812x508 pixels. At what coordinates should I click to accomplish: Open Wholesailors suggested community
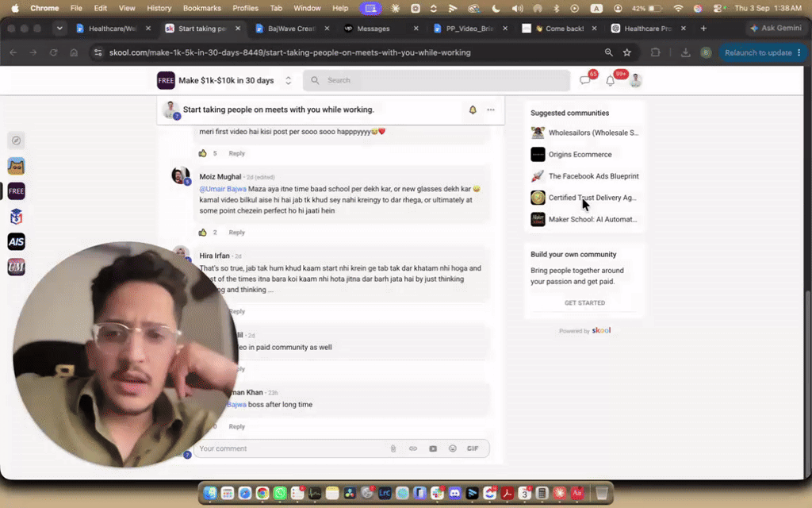[584, 133]
